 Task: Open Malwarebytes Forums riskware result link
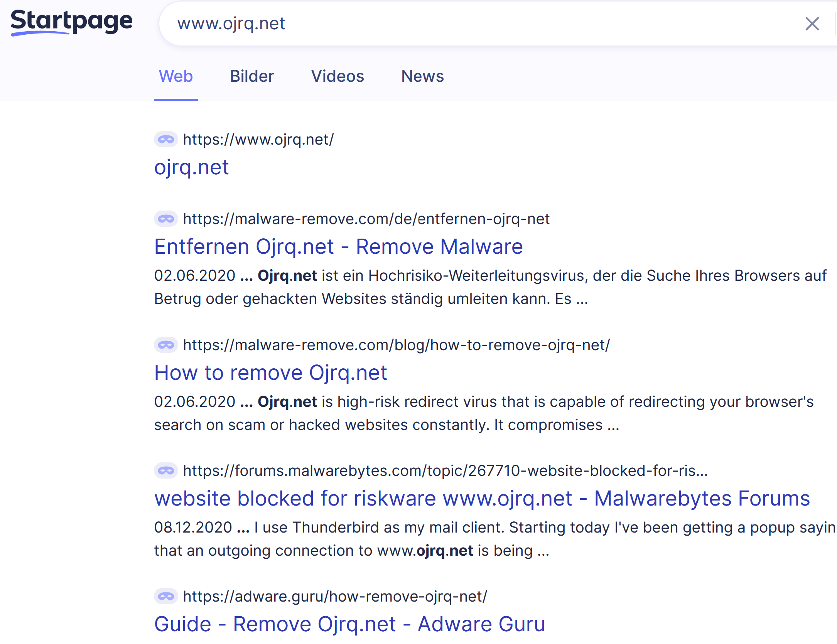(x=482, y=499)
